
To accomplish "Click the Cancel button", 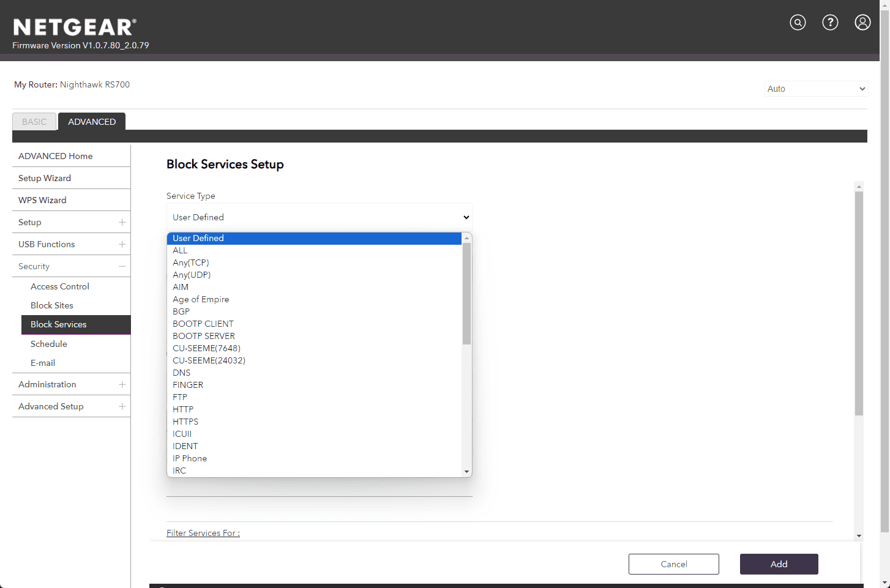I will [673, 564].
